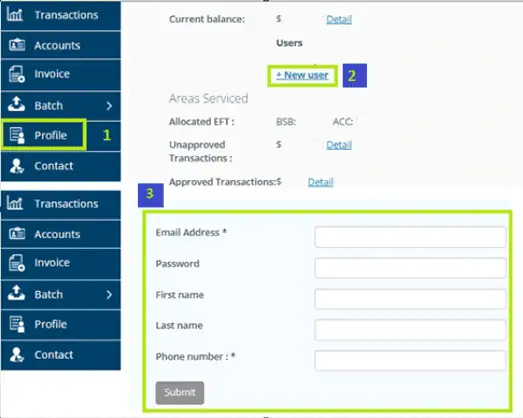Click the Accounts card icon in upper sidebar

17,45
